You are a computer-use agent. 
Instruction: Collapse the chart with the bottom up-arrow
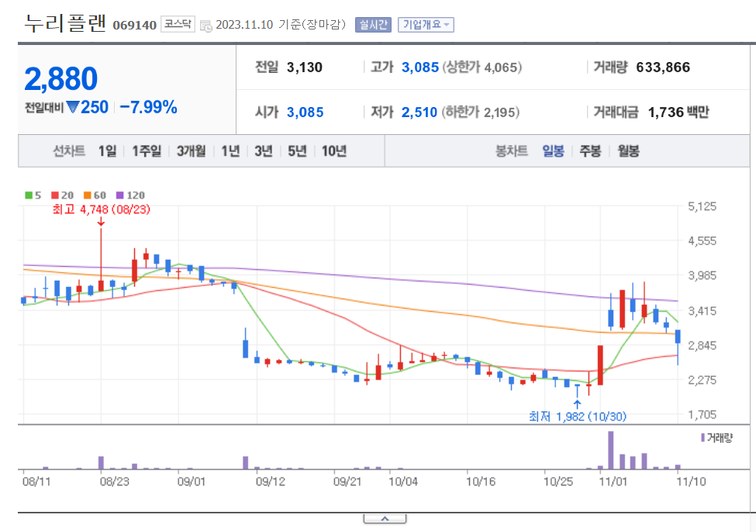tap(385, 519)
